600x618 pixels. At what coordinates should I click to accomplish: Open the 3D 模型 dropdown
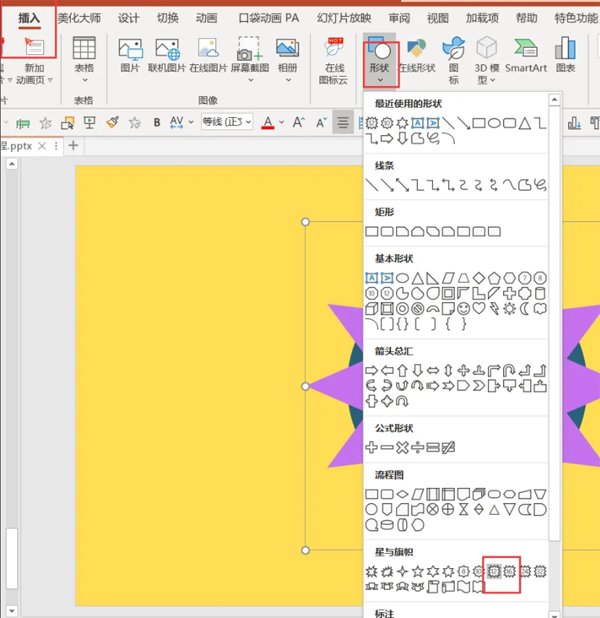tap(486, 60)
